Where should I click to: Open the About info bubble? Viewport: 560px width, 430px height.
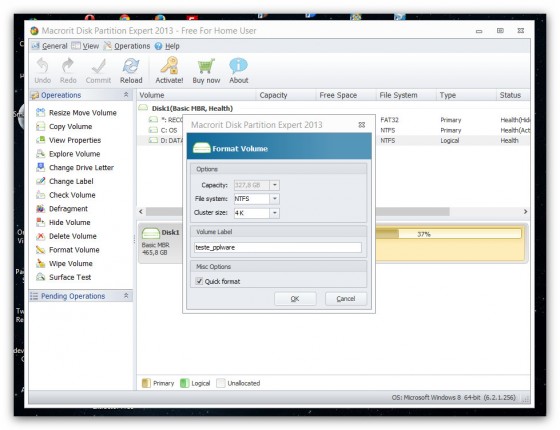[239, 71]
